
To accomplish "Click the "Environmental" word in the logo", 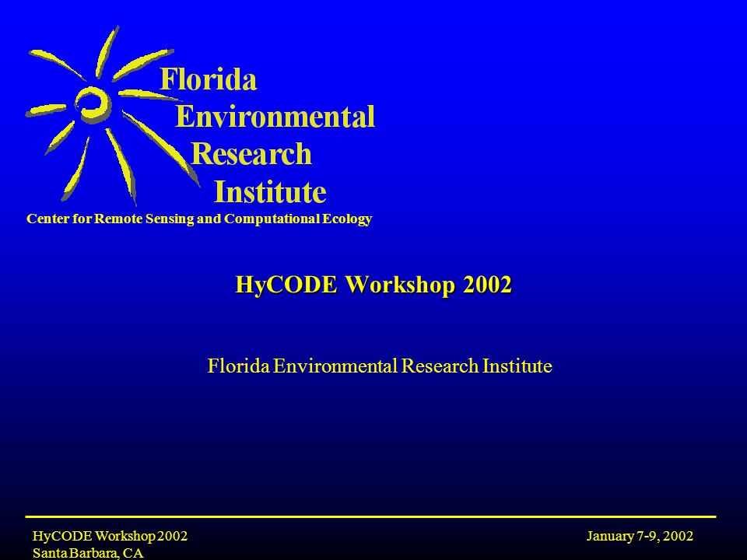I will [275, 117].
